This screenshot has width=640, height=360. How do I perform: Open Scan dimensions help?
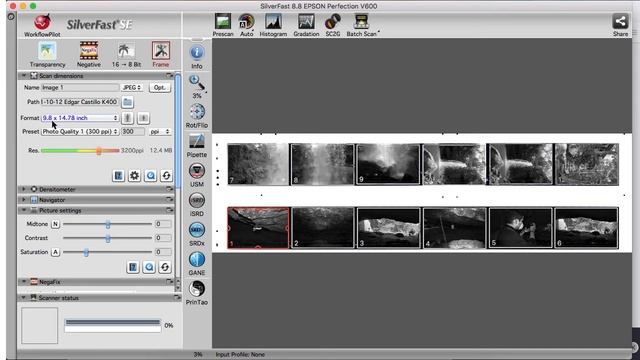[x=118, y=176]
